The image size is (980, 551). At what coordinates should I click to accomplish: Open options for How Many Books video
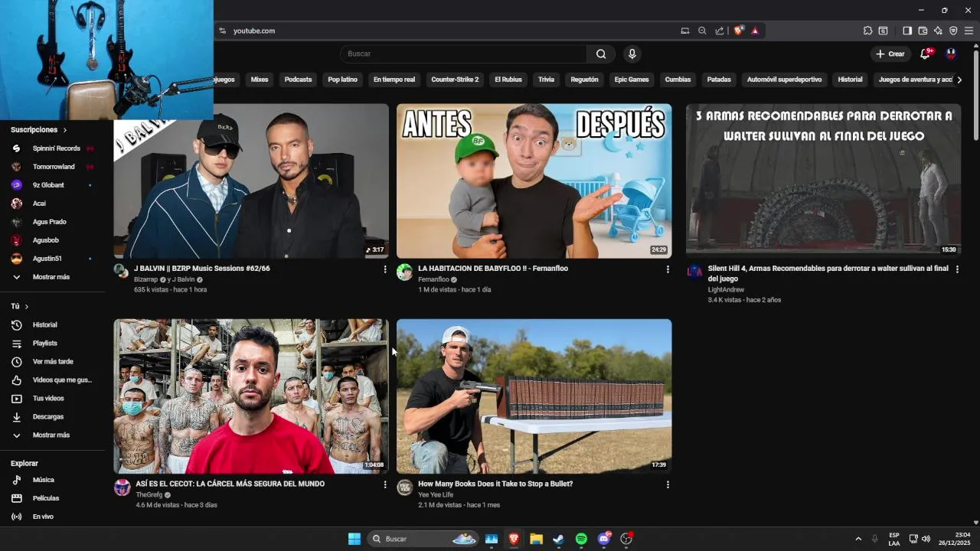(x=668, y=484)
